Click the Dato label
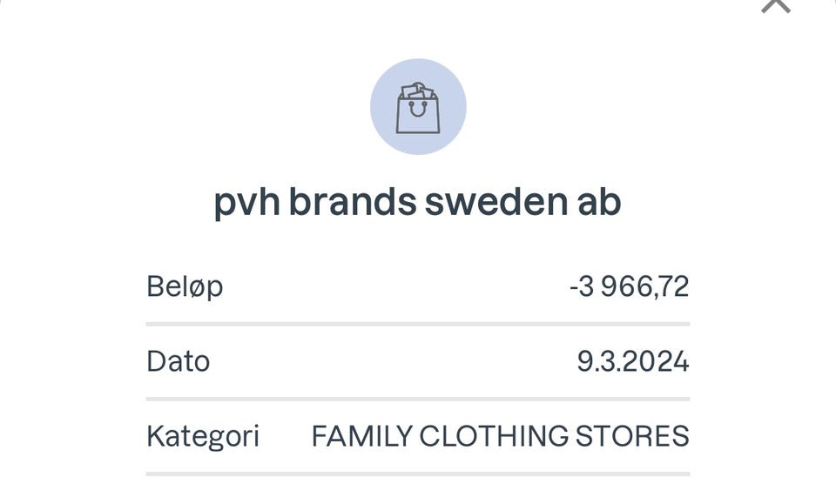 (x=179, y=360)
